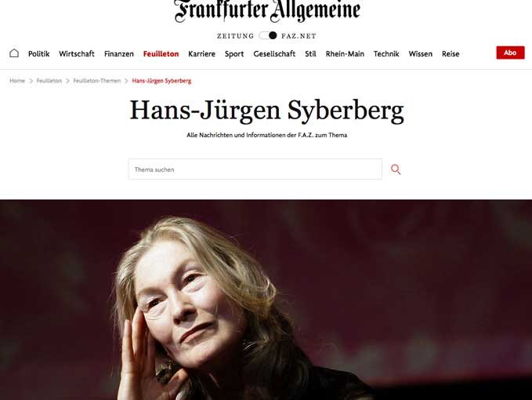Open the Politik section
Screen dimensions: 532x400
[38, 53]
